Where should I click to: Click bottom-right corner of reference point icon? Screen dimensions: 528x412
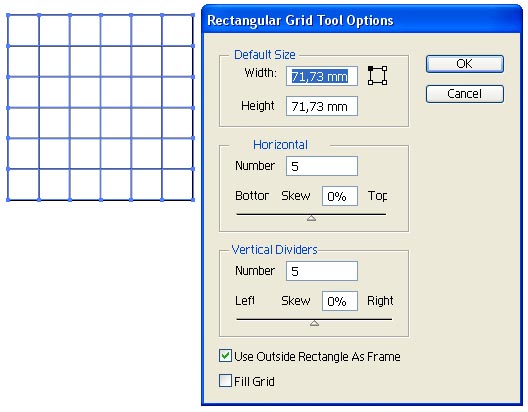[385, 82]
